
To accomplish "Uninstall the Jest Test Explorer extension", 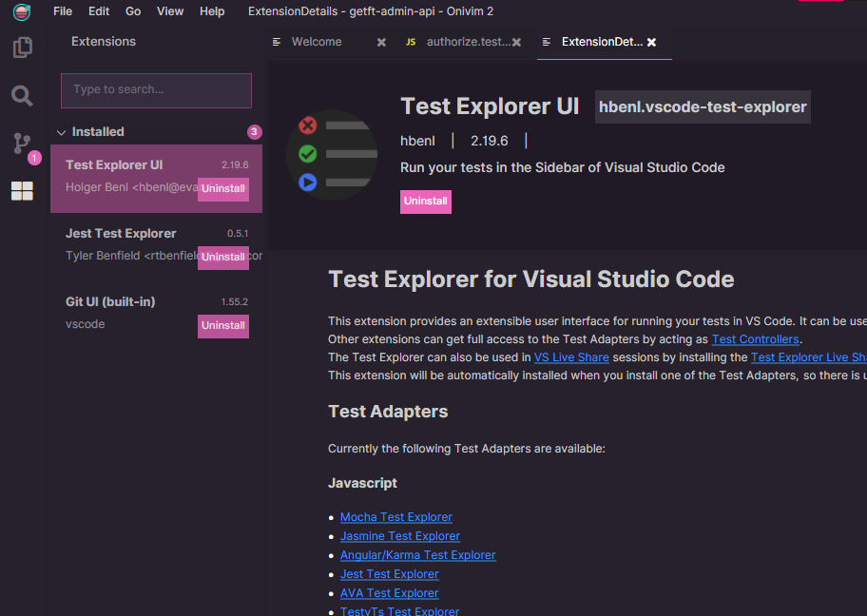I will coord(222,258).
